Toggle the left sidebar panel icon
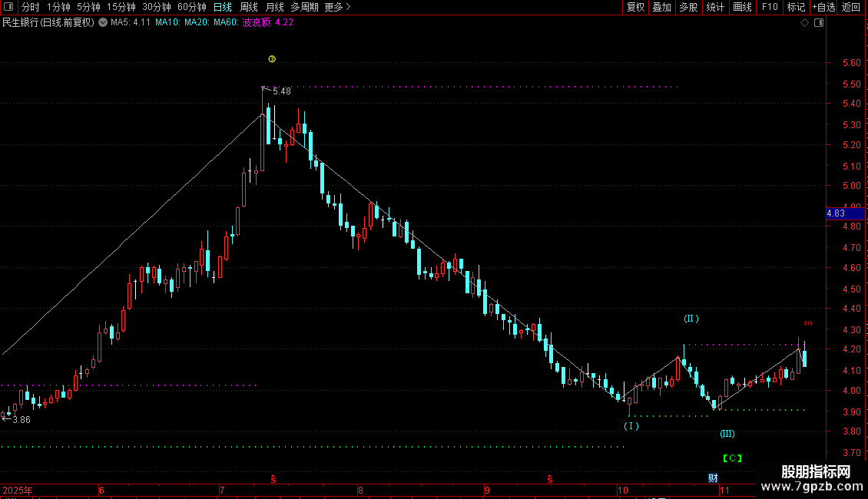Screen dimensions: 868x499 pyautogui.click(x=8, y=7)
